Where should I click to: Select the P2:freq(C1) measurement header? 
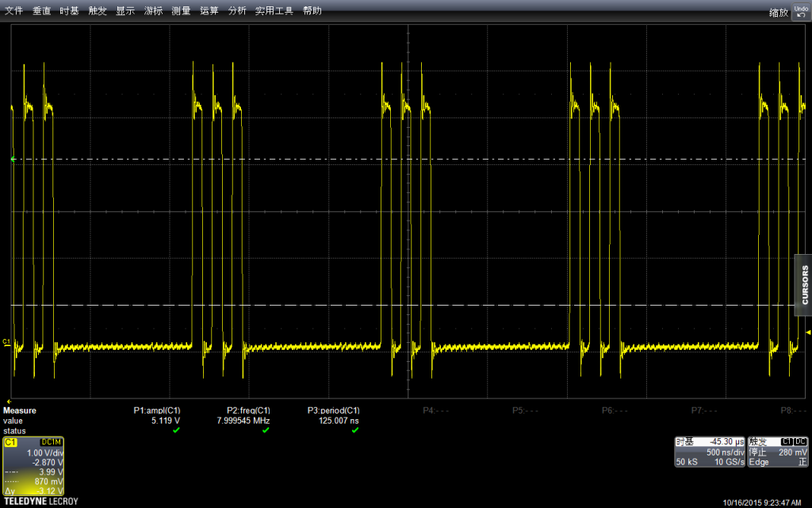248,410
